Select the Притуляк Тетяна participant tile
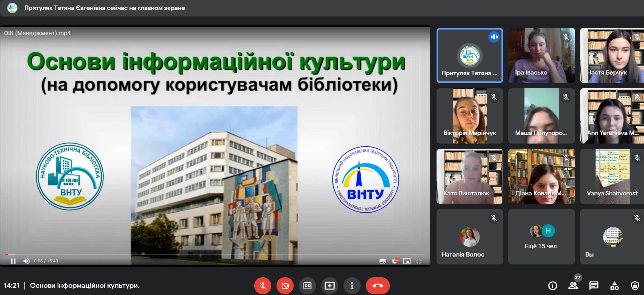This screenshot has height=295, width=644. click(x=470, y=56)
